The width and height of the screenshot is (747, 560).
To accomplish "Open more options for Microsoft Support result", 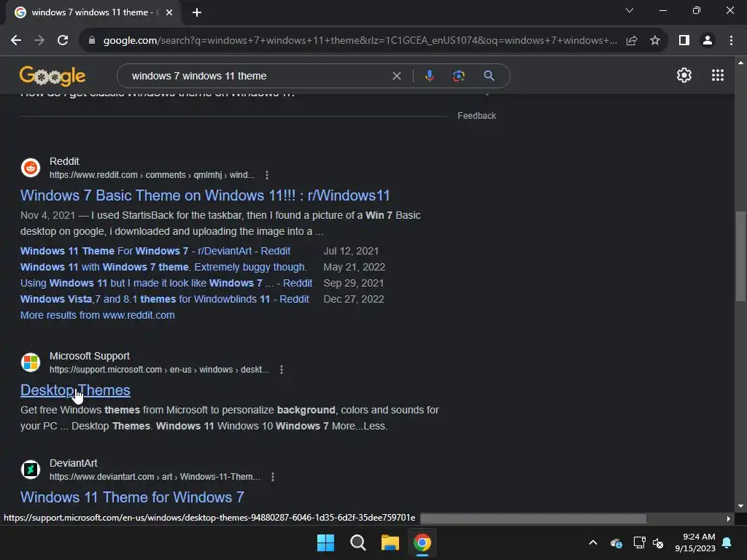I will coord(282,370).
